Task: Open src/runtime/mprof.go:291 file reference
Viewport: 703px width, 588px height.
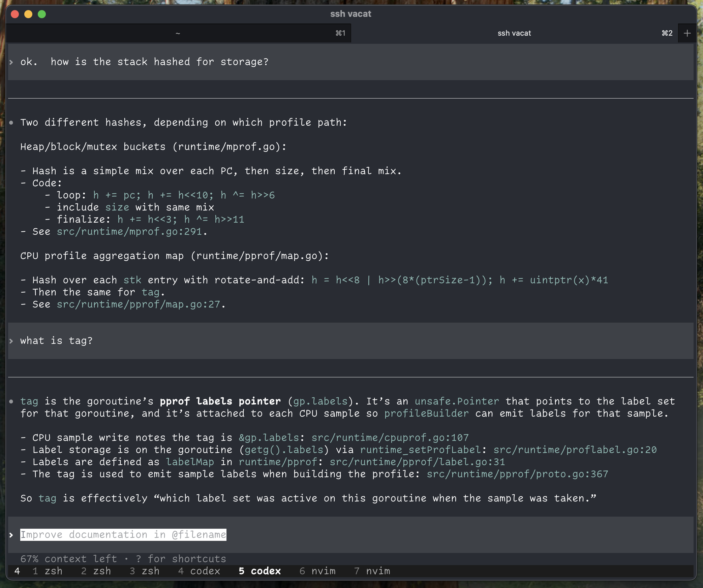Action: (x=129, y=232)
